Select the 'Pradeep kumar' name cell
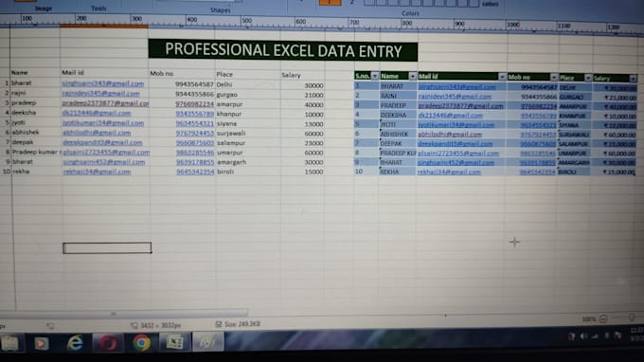644x362 pixels. coord(36,152)
